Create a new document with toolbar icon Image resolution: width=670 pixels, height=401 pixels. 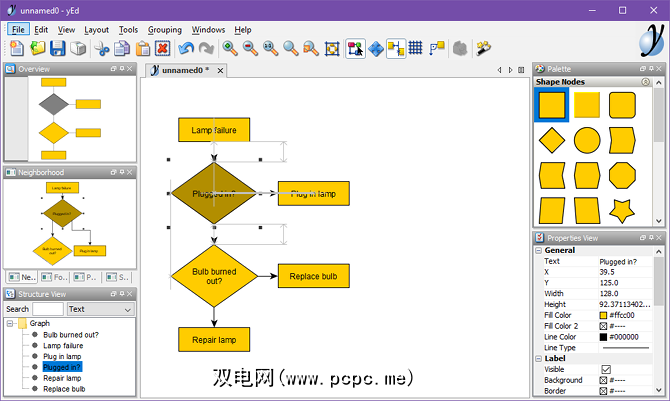tap(17, 48)
